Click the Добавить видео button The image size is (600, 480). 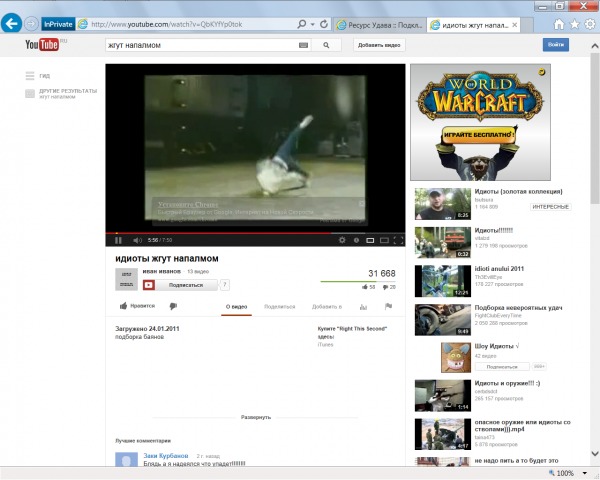pyautogui.click(x=379, y=45)
